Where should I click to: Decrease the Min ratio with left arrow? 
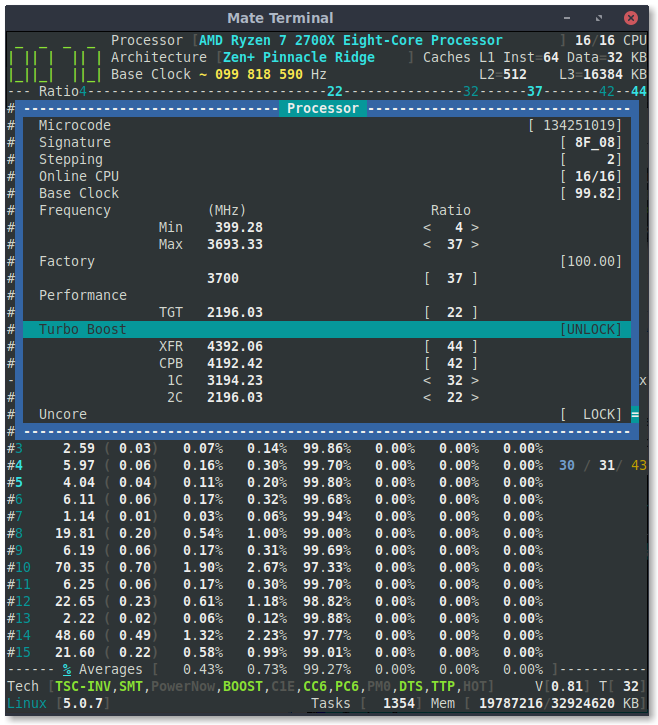[x=427, y=227]
